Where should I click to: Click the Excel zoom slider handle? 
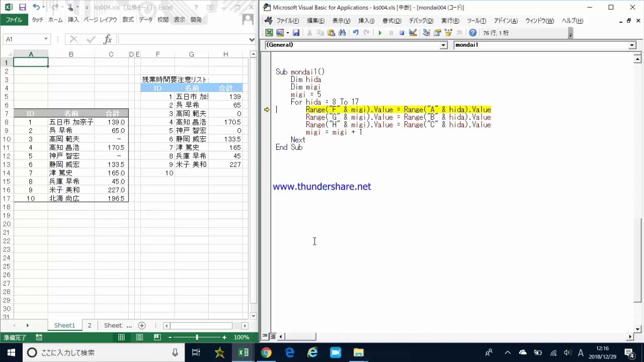[x=197, y=337]
